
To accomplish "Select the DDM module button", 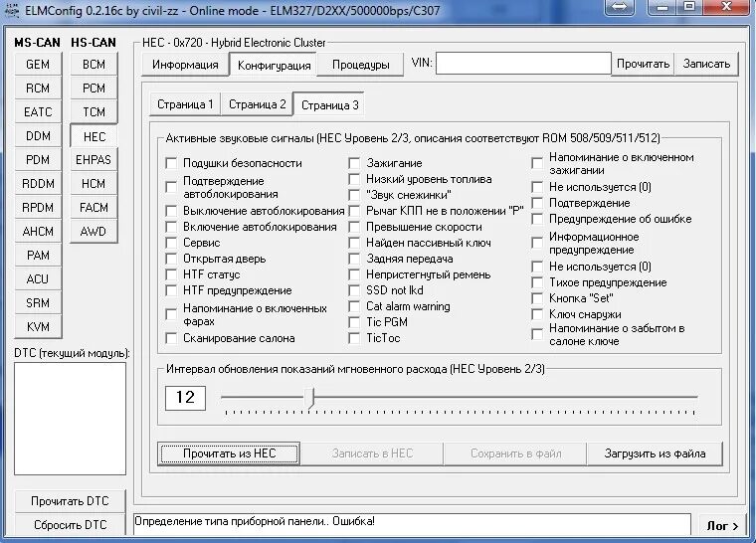I will pos(38,136).
